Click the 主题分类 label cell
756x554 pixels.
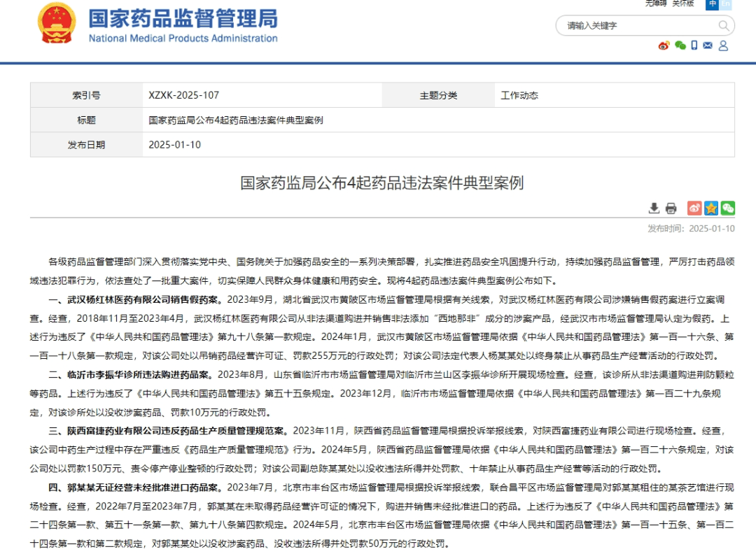click(x=438, y=95)
